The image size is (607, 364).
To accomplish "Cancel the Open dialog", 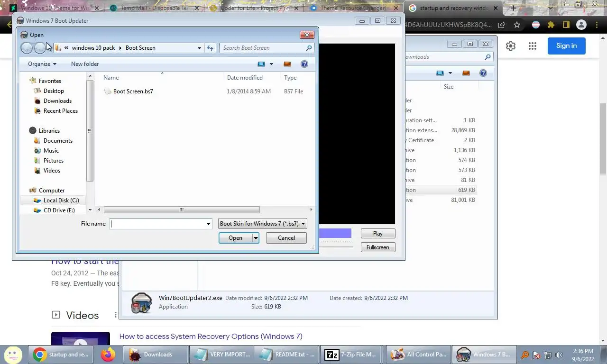I will 286,238.
